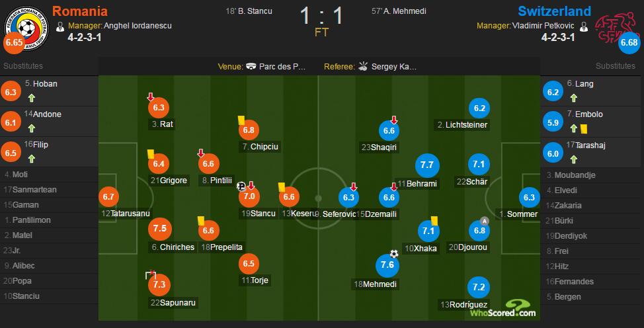Click the B. Stancu goal scorer text

tap(249, 11)
